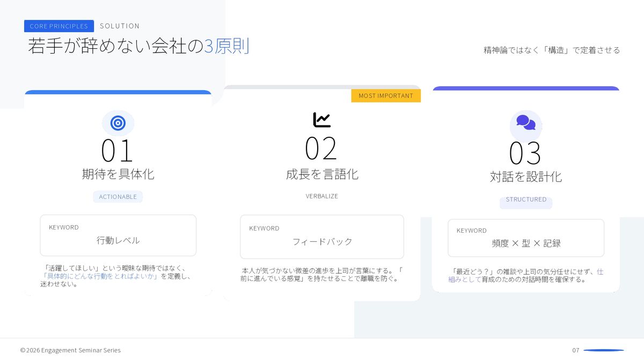Click the 頻度 × 型 × 記録 keyword box
The width and height of the screenshot is (644, 362).
coord(526,238)
